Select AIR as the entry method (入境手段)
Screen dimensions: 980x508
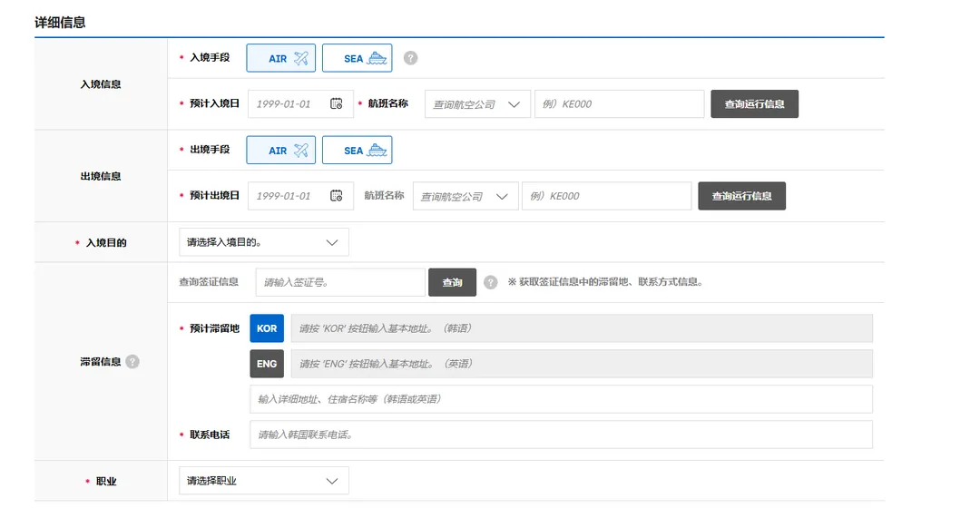[280, 58]
